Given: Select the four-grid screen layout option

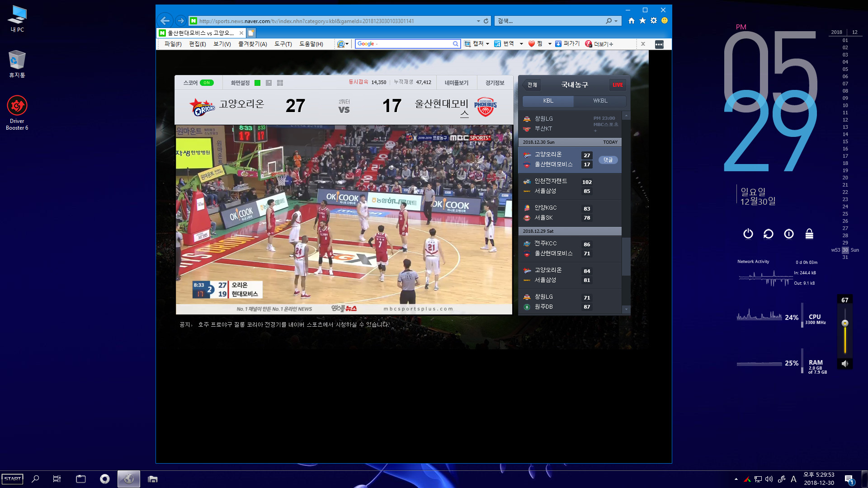Looking at the screenshot, I should coord(280,83).
